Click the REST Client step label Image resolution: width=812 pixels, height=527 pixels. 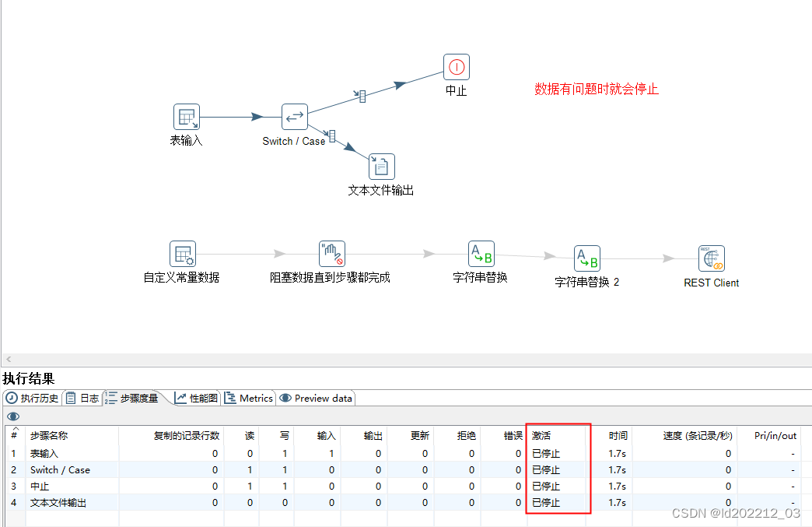tap(711, 283)
